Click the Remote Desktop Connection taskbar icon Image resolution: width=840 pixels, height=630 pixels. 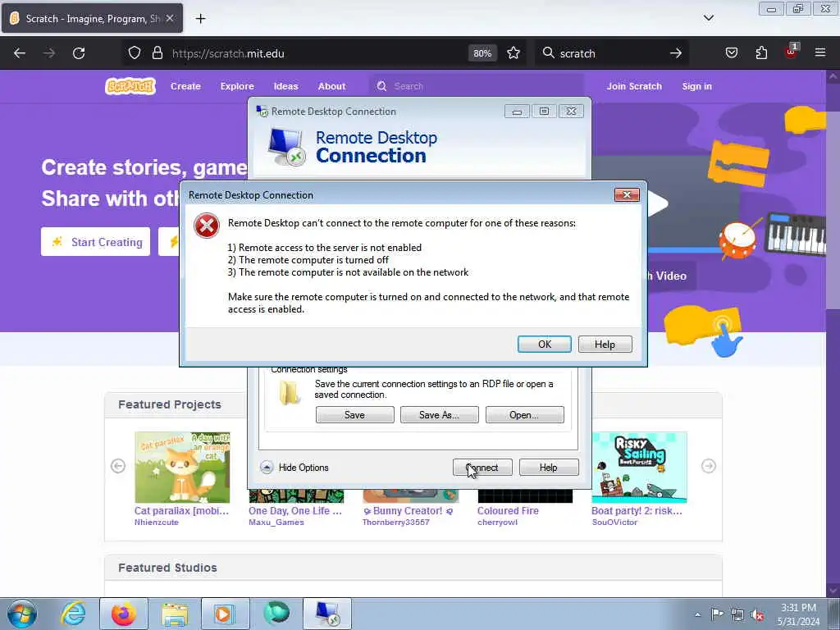(327, 614)
